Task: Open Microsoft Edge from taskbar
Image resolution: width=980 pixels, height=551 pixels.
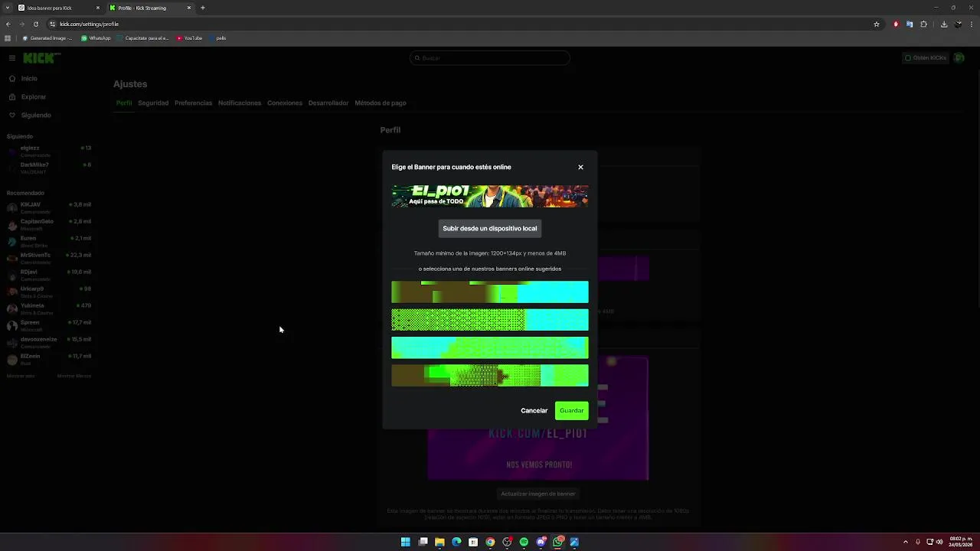Action: click(x=456, y=542)
